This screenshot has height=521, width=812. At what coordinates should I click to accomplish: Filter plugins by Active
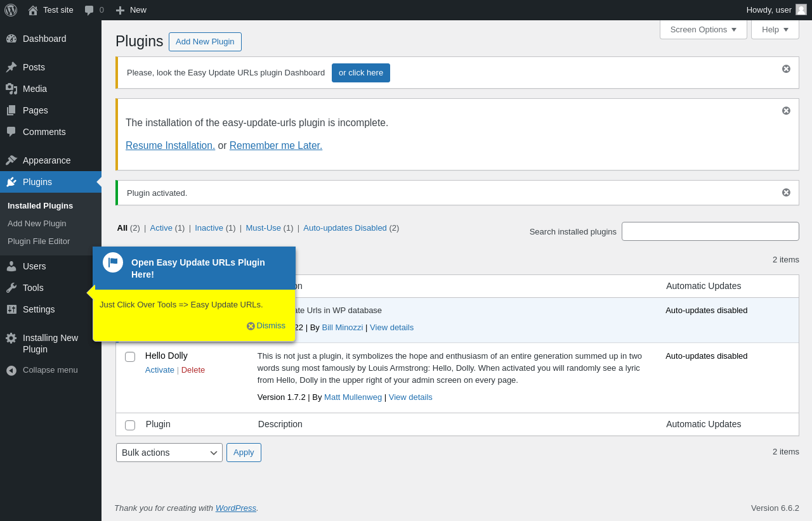[161, 228]
